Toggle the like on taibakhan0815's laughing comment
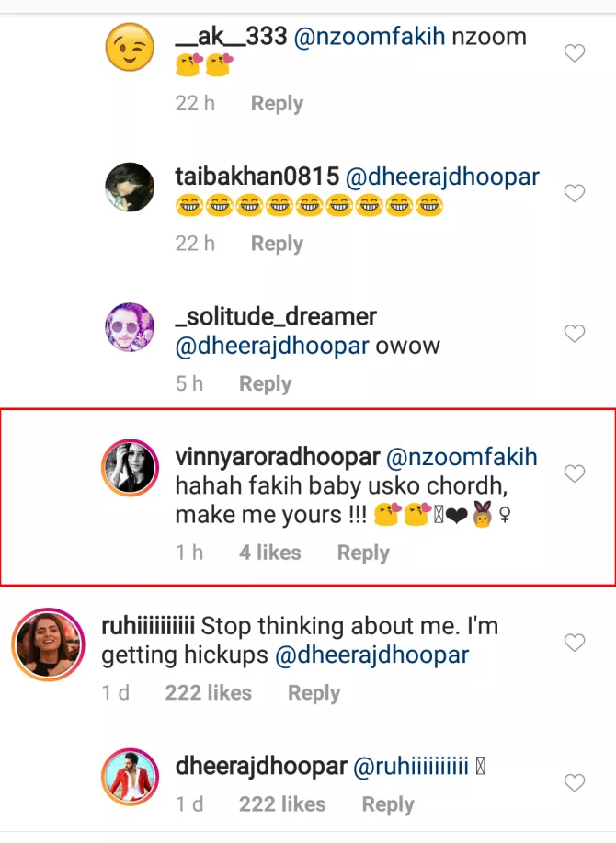 pos(575,193)
